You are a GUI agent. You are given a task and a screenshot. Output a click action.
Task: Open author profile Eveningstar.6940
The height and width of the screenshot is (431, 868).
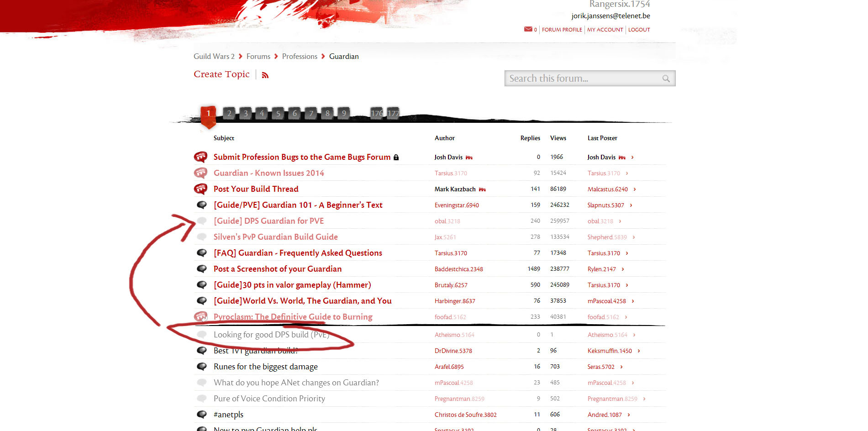(457, 205)
